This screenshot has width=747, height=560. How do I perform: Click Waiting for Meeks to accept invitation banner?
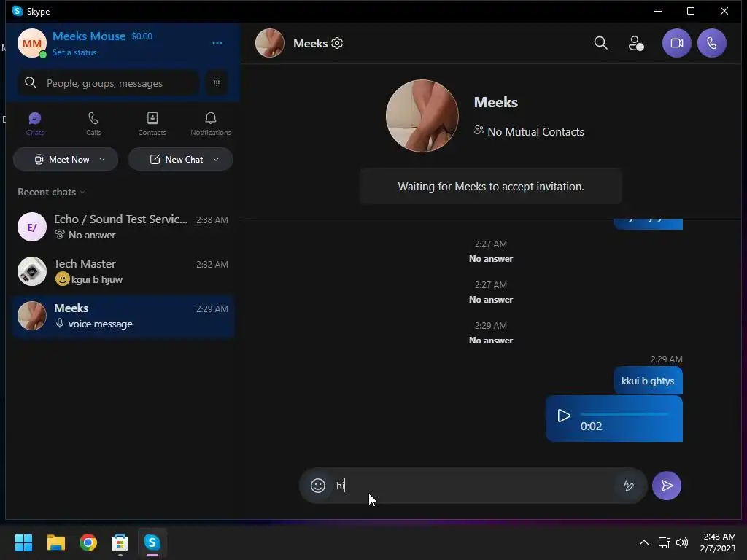(x=491, y=186)
